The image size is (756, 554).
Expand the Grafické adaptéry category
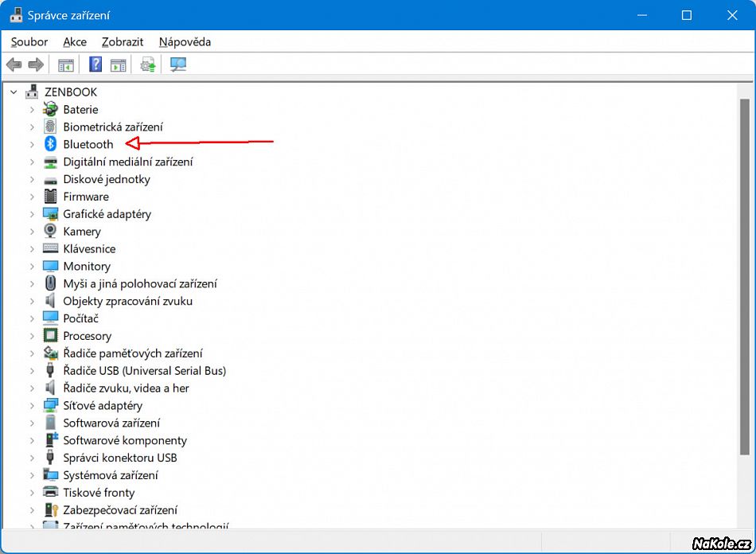32,214
